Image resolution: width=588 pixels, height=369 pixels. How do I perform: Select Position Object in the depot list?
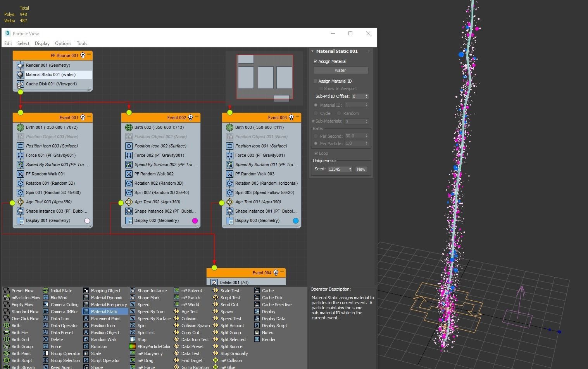(x=105, y=333)
